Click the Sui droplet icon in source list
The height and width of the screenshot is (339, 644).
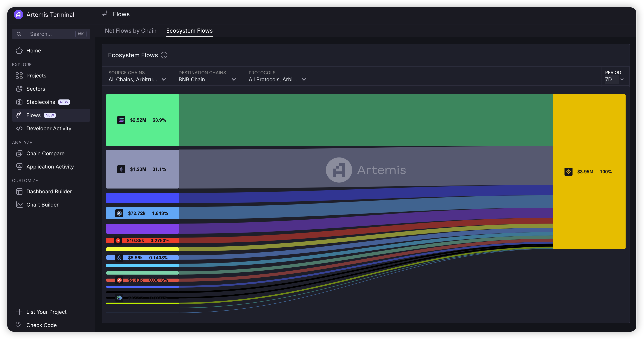tap(119, 258)
